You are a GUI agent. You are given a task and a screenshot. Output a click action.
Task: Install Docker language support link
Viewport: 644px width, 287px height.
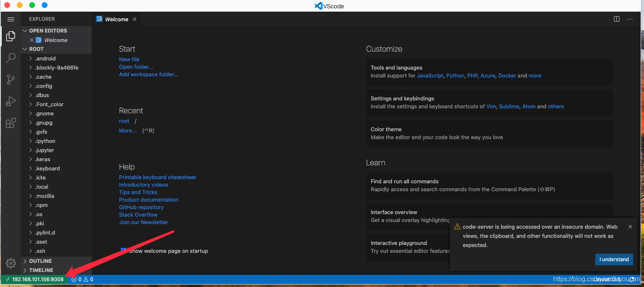[507, 75]
